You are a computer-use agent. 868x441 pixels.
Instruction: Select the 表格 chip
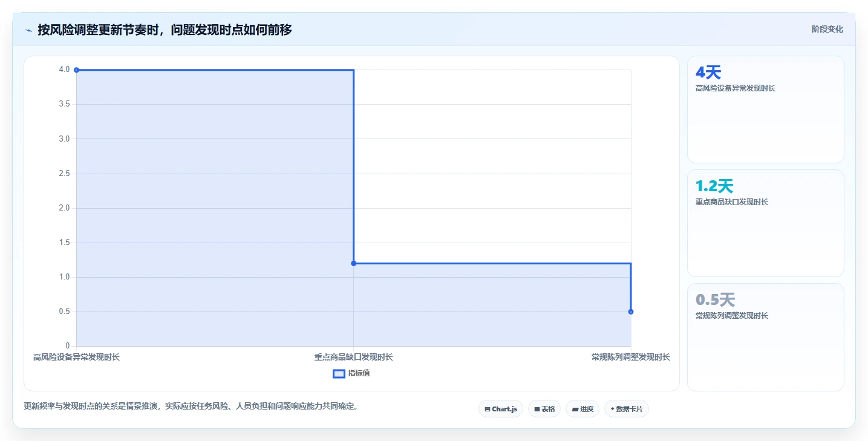[544, 409]
